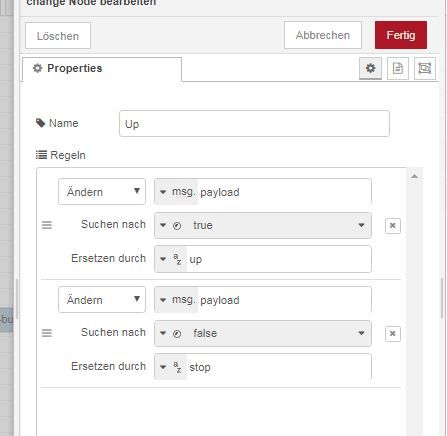447x436 pixels.
Task: Open node description document icon
Action: (398, 68)
